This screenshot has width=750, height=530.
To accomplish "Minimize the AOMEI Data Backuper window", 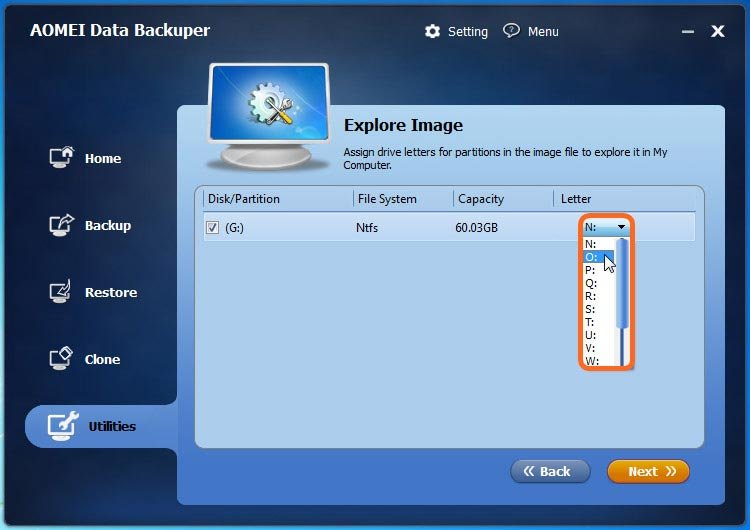I will click(688, 32).
